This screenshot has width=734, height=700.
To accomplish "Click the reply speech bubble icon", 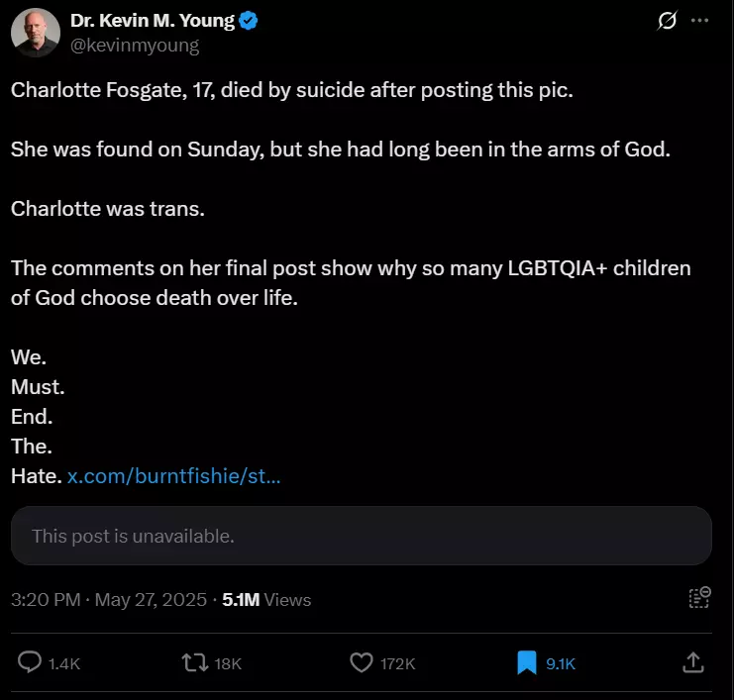I will [x=31, y=662].
